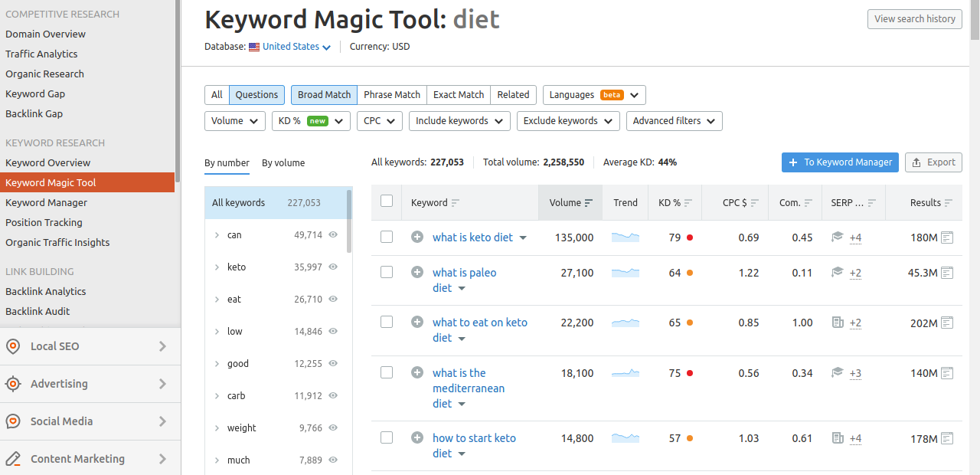Check the select-all keywords checkbox in header

[387, 201]
